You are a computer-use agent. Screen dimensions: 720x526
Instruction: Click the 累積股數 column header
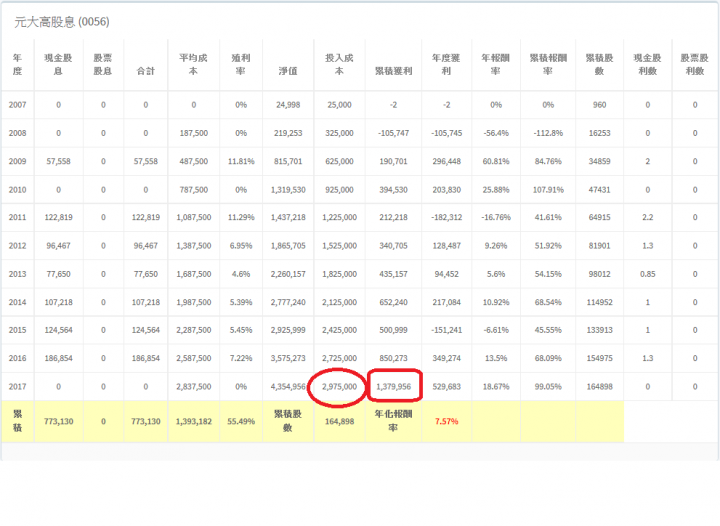pyautogui.click(x=599, y=64)
